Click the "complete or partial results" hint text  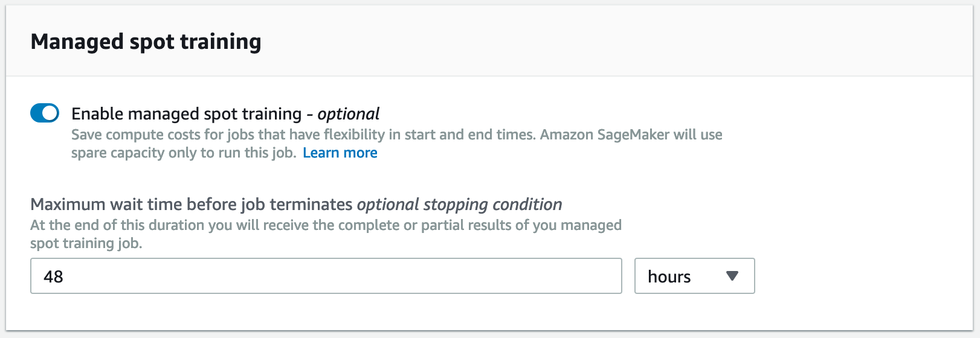tap(469, 225)
